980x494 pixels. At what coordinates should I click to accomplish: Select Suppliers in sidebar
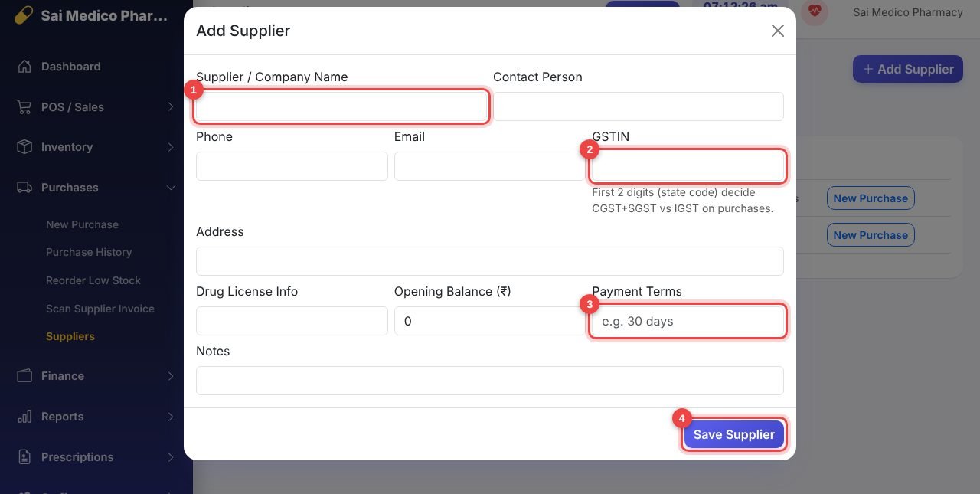[70, 336]
